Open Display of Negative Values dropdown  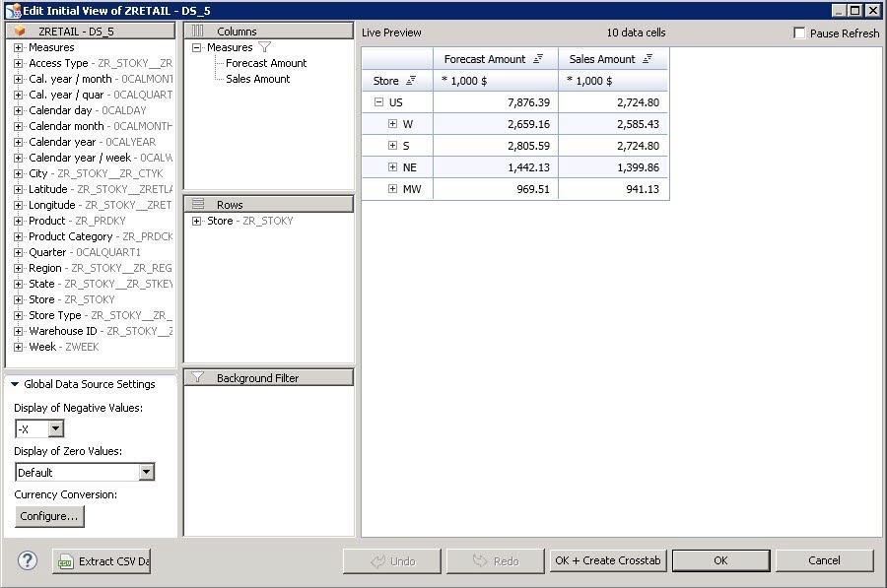(55, 428)
